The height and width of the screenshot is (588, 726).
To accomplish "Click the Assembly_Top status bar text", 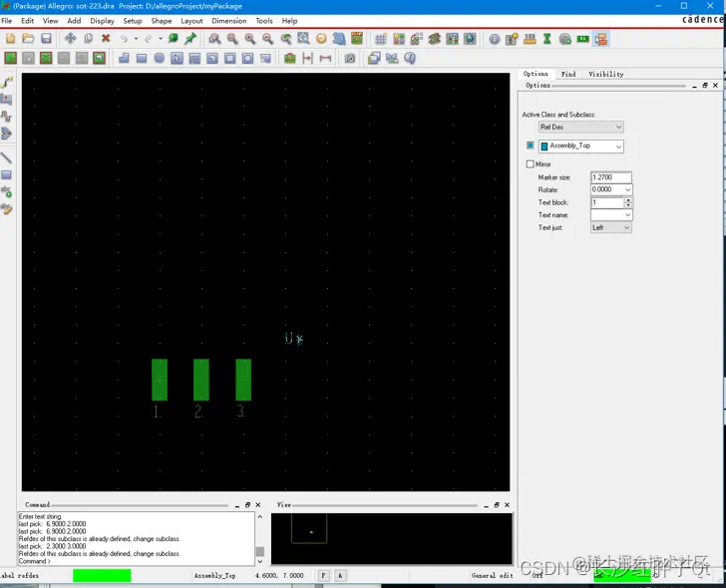I will 214,575.
